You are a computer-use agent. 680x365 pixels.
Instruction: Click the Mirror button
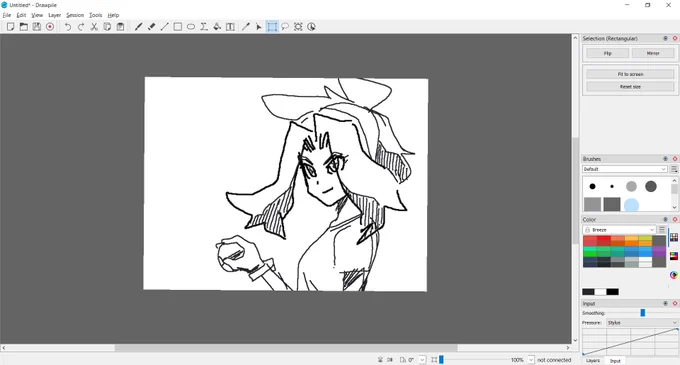[653, 53]
